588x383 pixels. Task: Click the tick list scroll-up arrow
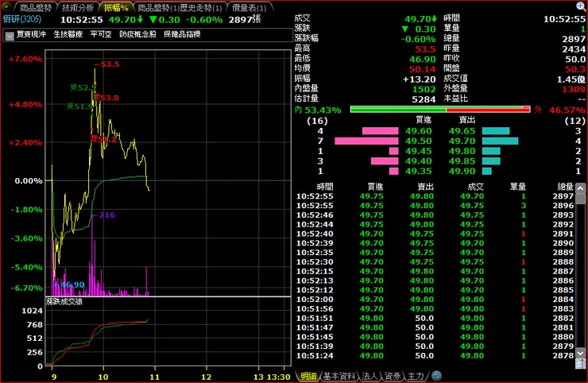click(x=581, y=188)
